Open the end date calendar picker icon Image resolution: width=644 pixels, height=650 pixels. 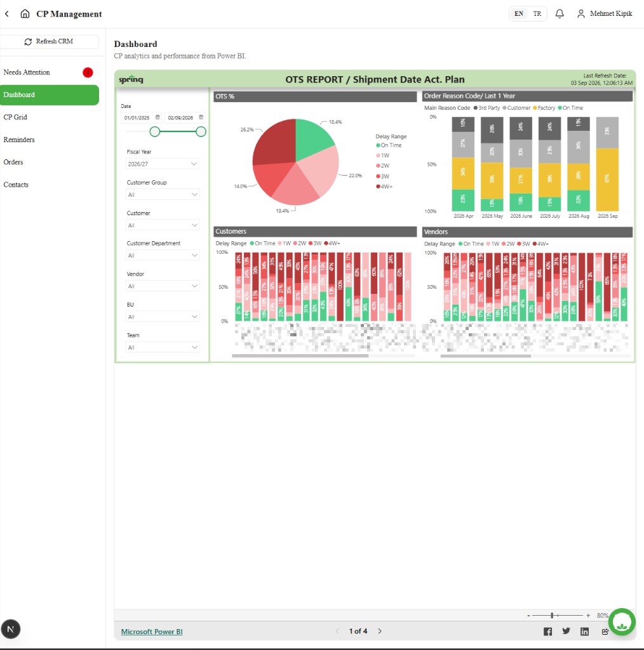click(x=201, y=117)
